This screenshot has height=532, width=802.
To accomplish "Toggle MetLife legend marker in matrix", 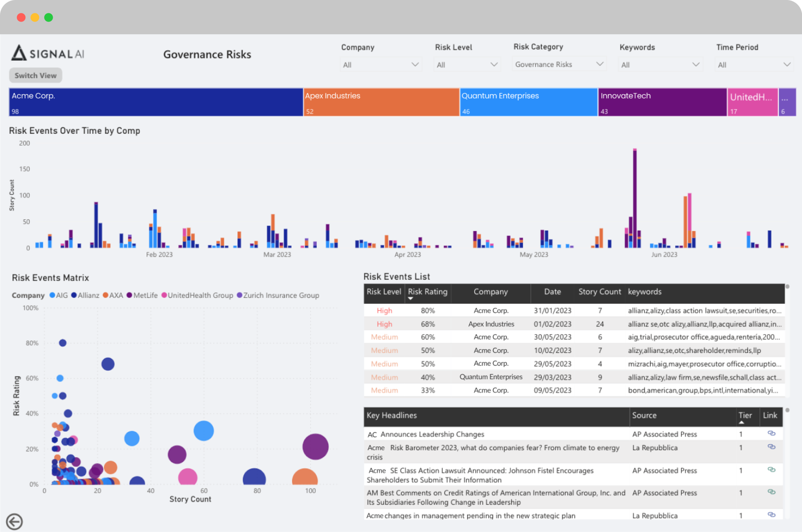I will click(129, 295).
